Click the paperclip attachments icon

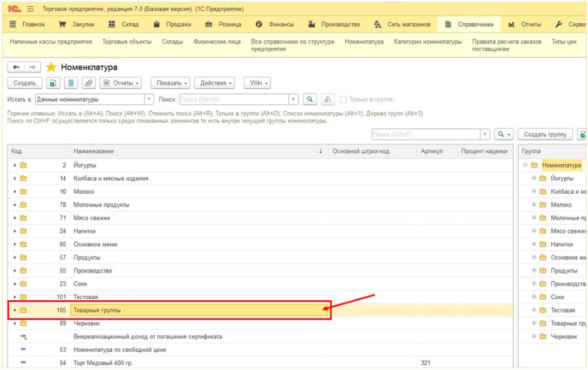coord(88,83)
